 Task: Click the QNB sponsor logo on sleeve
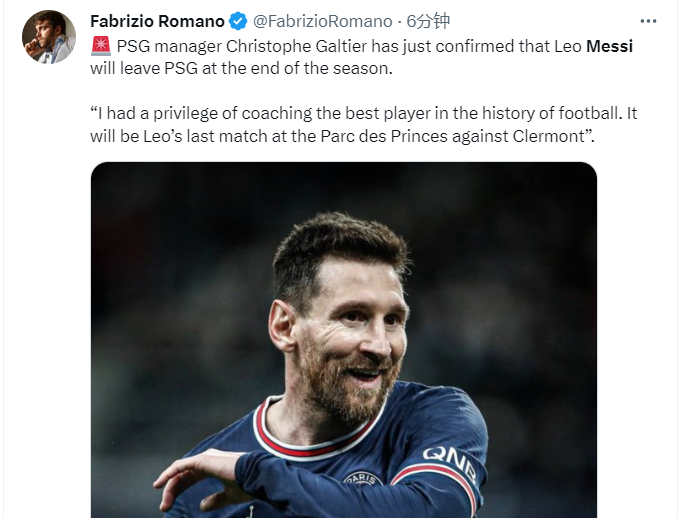point(449,461)
